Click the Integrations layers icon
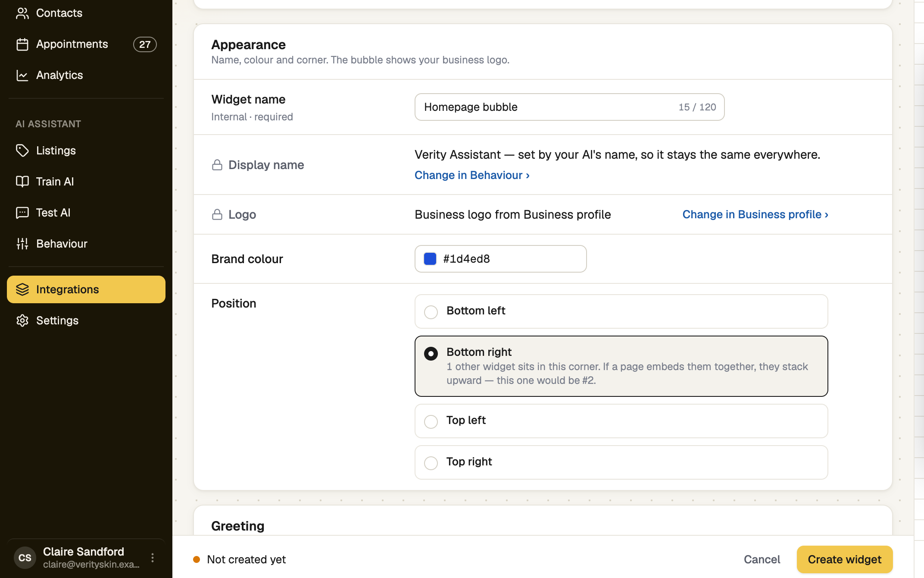 [22, 289]
